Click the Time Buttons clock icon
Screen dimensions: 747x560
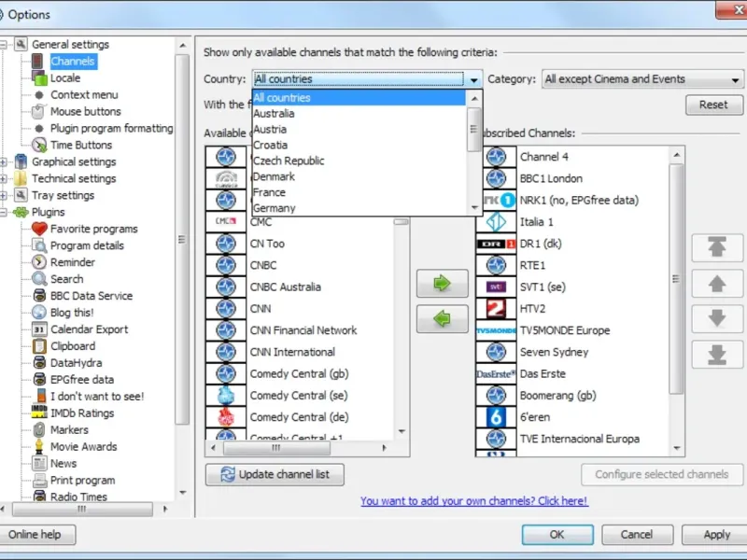[x=39, y=145]
